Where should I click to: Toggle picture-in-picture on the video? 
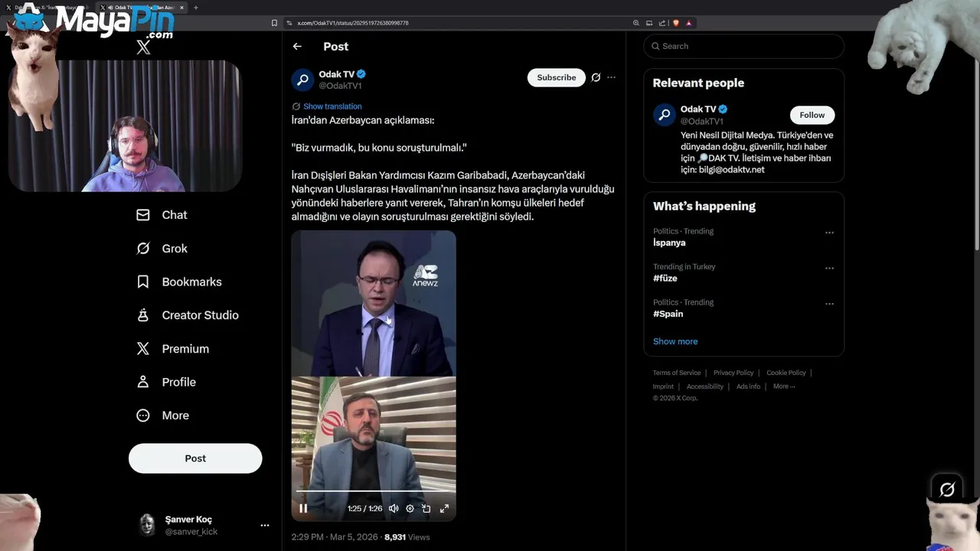tap(426, 508)
